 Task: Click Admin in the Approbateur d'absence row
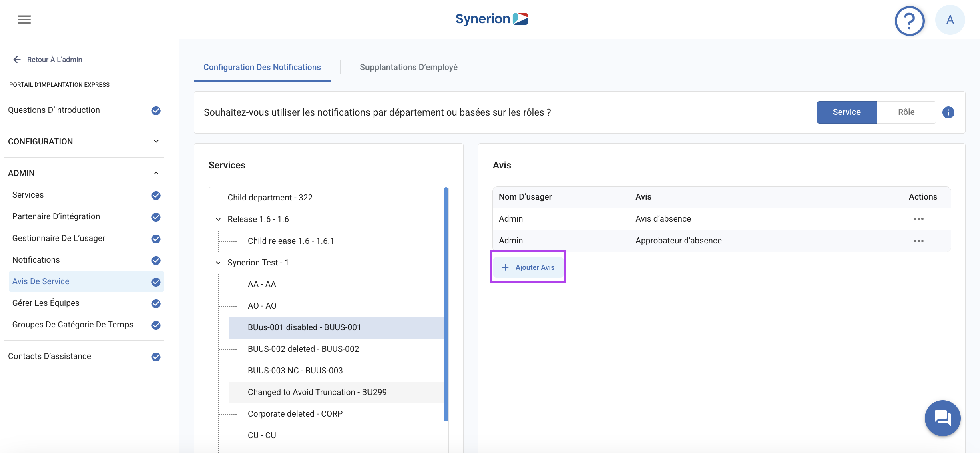pyautogui.click(x=511, y=241)
